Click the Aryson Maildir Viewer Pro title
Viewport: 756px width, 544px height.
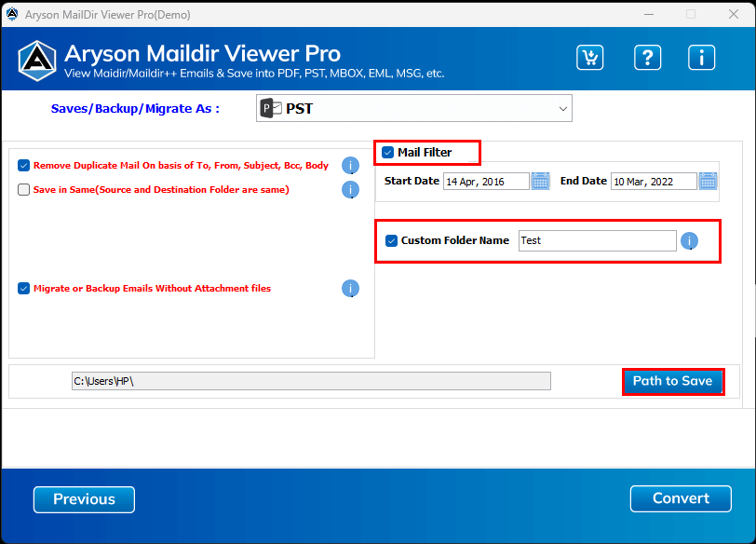203,53
